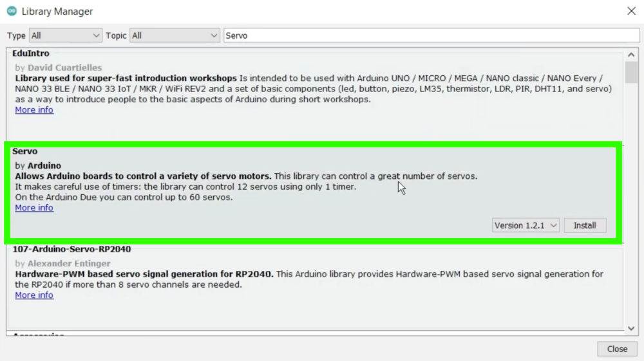
Task: Click the scrollbar up arrow
Action: 631,55
